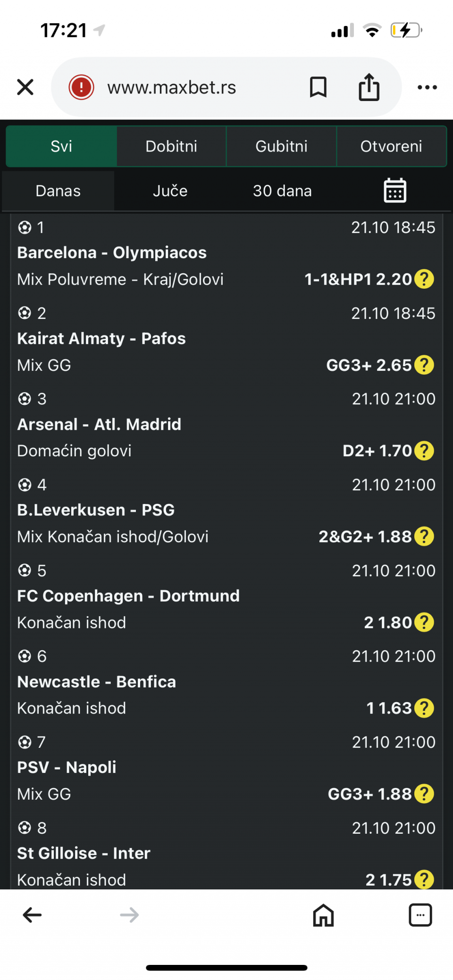Open info icon for D2+ 1.70 odds

click(424, 451)
